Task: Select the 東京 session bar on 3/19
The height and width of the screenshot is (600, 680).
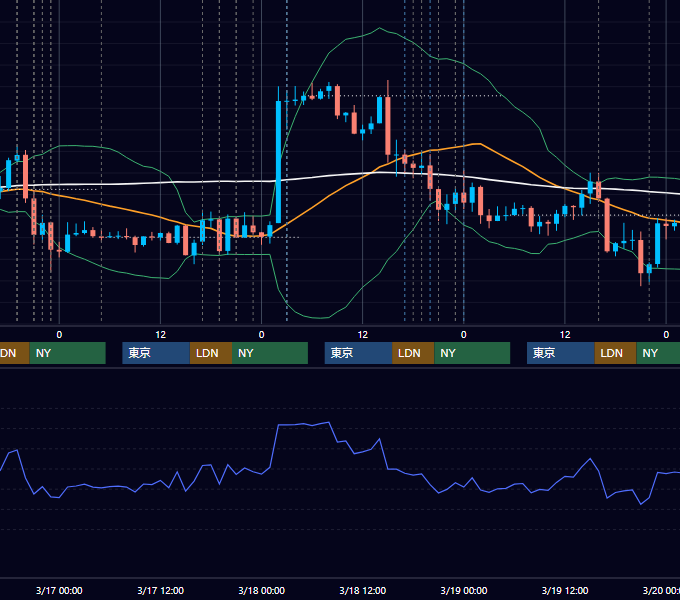Action: click(560, 353)
